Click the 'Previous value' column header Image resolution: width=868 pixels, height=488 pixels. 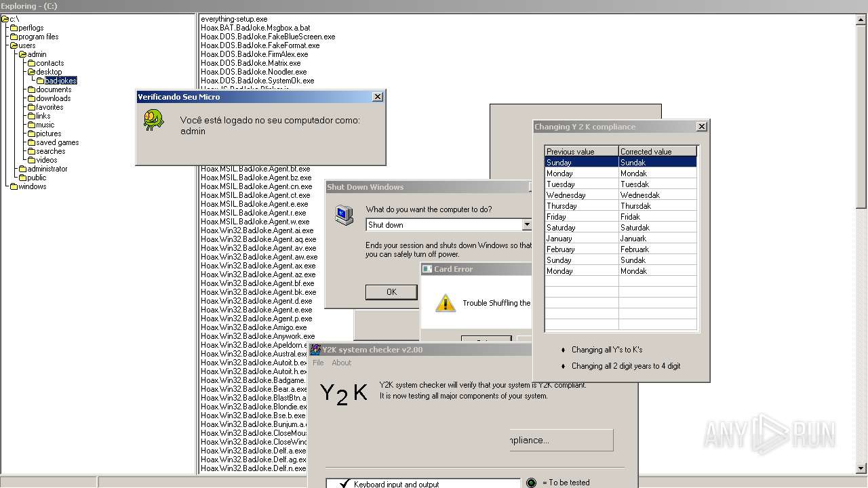582,151
